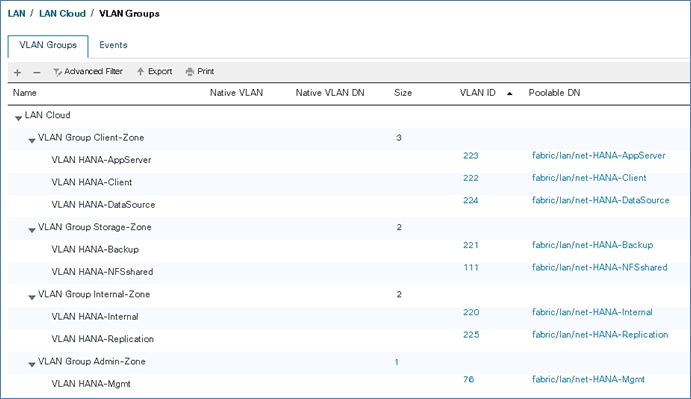
Task: Sort by the Native VLAN DN column
Action: click(330, 93)
